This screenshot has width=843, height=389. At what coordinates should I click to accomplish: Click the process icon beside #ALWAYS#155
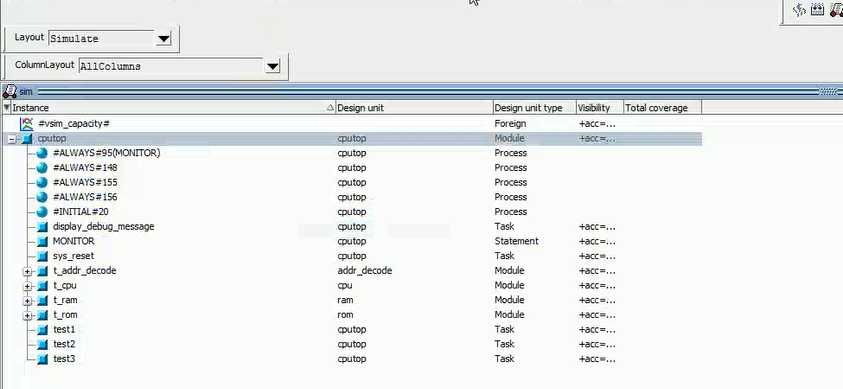pyautogui.click(x=42, y=182)
